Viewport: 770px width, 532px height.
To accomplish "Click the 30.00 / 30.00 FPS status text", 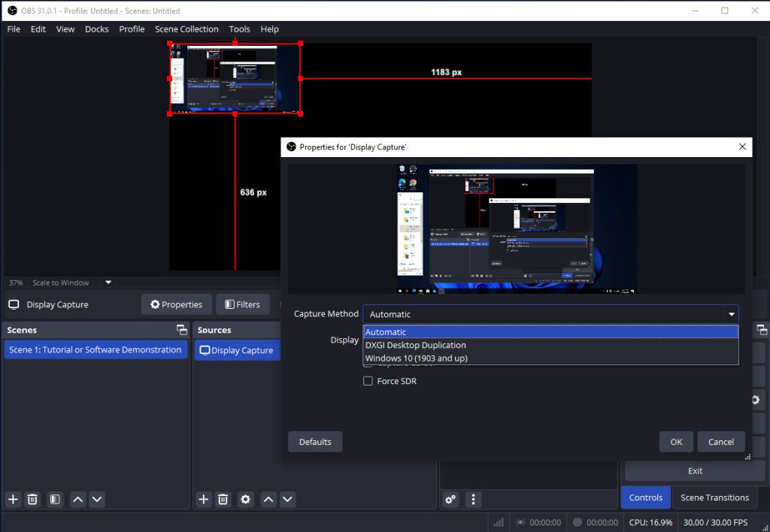I will pos(716,522).
